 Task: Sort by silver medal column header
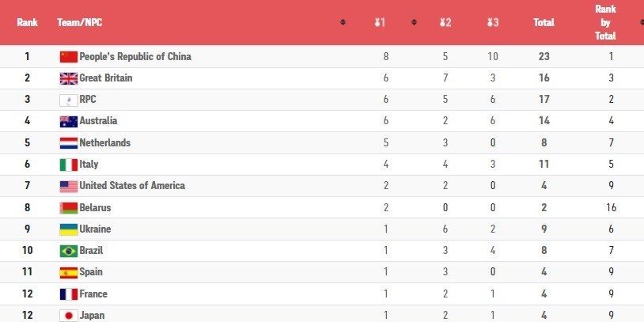click(445, 23)
